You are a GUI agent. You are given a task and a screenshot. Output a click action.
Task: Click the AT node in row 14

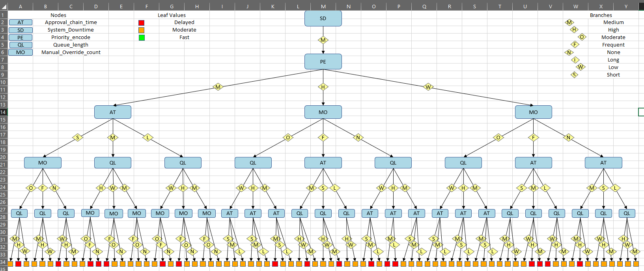point(113,112)
